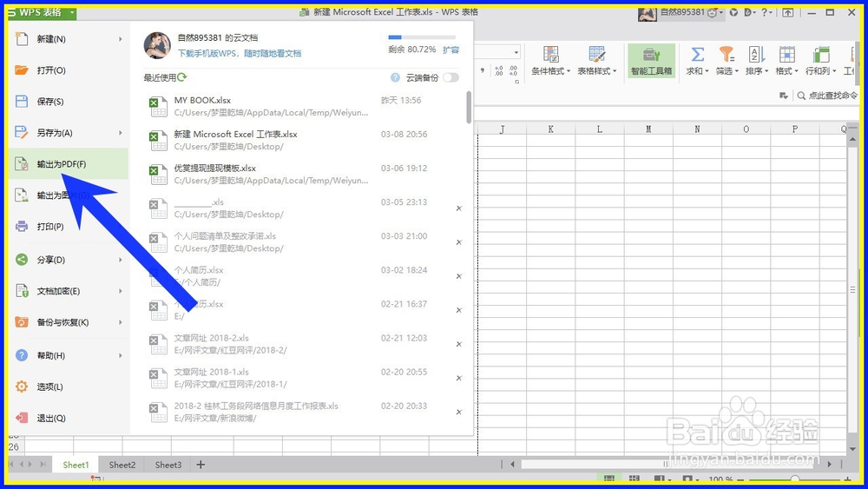Expand the 分享(D) submenu arrow
Screen dimensions: 868x489
[120, 259]
